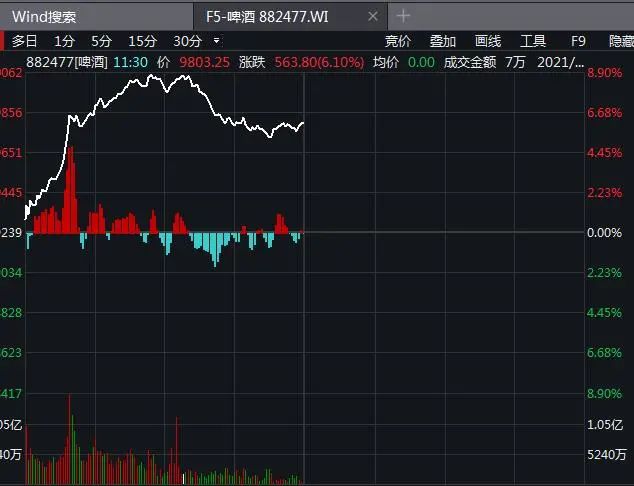Image resolution: width=634 pixels, height=486 pixels.
Task: Switch chart to 多日 multi-day view
Action: [x=24, y=40]
